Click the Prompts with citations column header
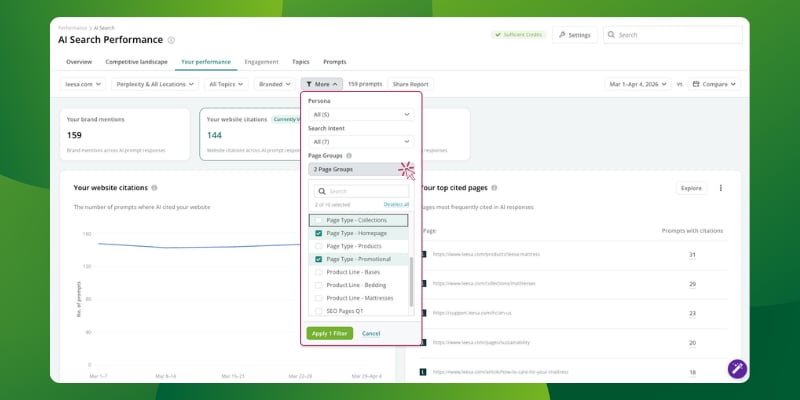800x400 pixels. point(692,231)
